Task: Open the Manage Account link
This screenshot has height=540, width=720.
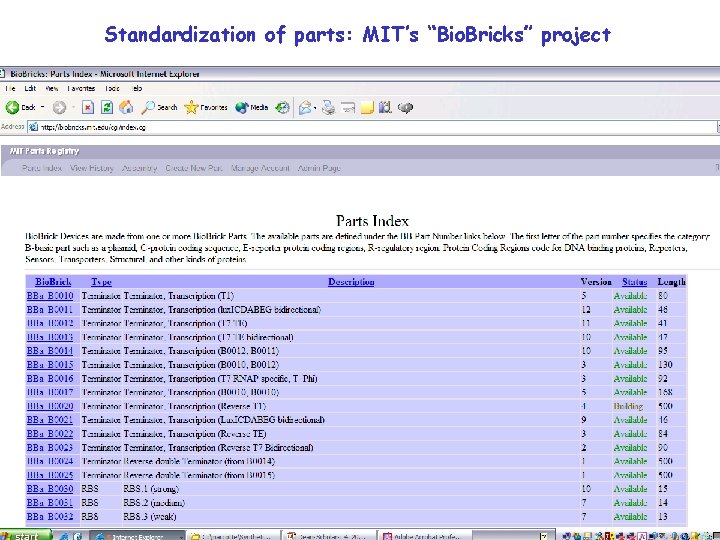Action: 260,168
